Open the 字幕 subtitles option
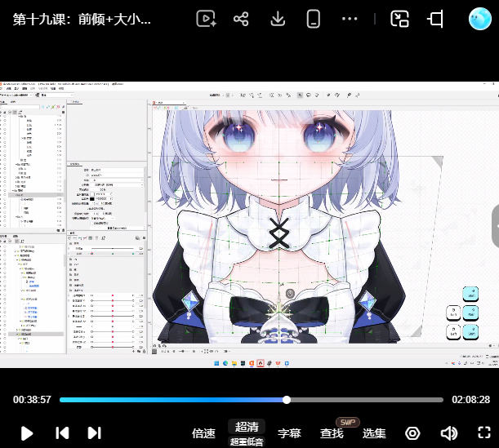Viewport: 499px width, 448px height. [x=289, y=433]
